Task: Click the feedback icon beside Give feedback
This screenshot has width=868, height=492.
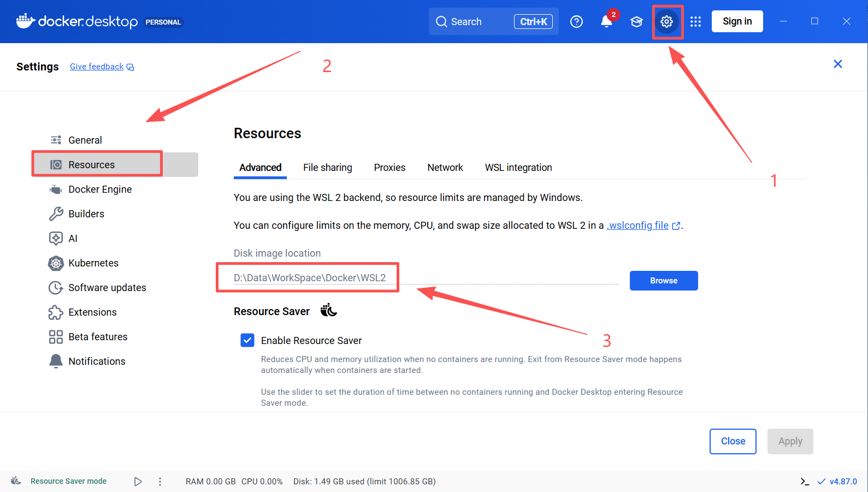Action: click(130, 67)
